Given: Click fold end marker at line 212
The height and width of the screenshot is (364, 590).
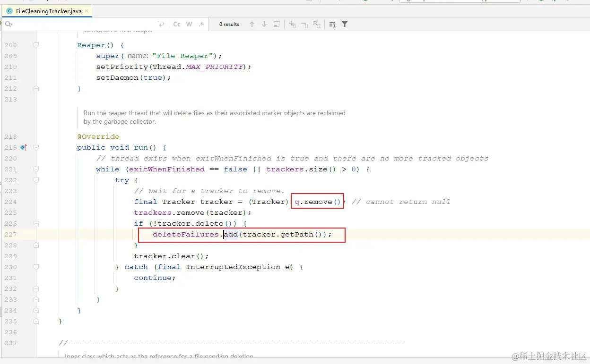Looking at the screenshot, I should [36, 88].
